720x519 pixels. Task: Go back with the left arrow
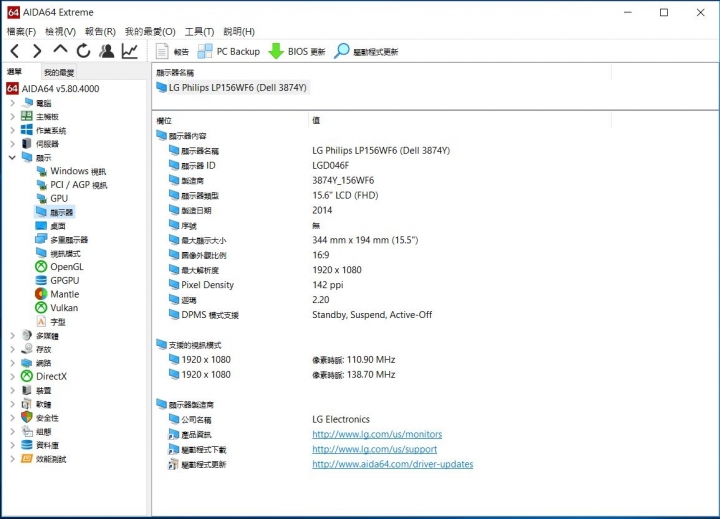(15, 51)
